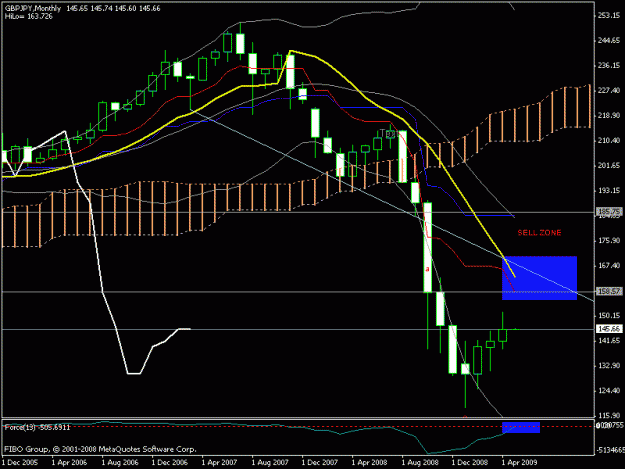Click the 1 Apr 2007 date label
625x469 pixels.
(x=220, y=463)
